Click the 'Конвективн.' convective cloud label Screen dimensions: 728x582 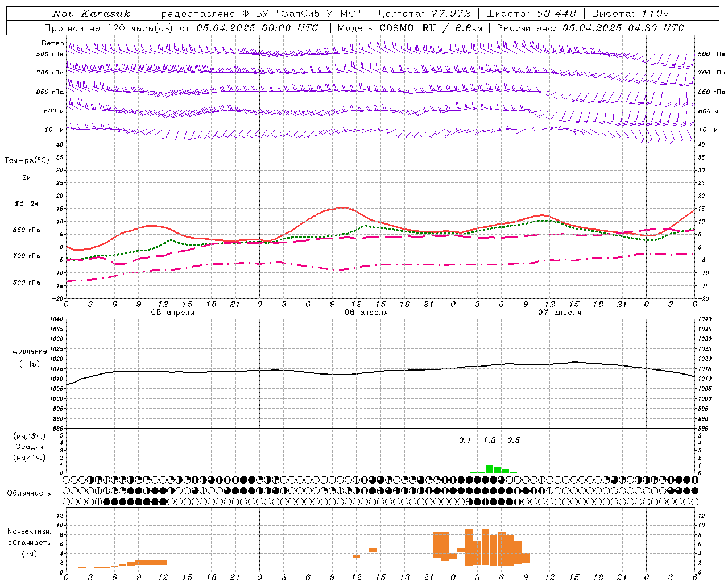tap(30, 531)
